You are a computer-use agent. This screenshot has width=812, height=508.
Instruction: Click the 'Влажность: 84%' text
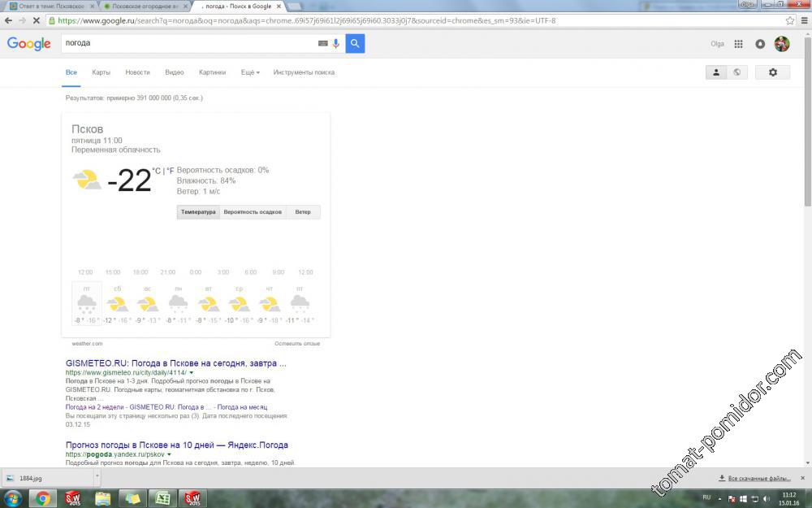pyautogui.click(x=206, y=181)
